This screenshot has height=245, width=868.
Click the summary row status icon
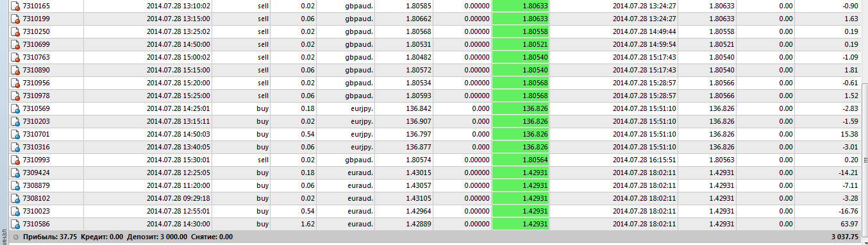tap(15, 237)
